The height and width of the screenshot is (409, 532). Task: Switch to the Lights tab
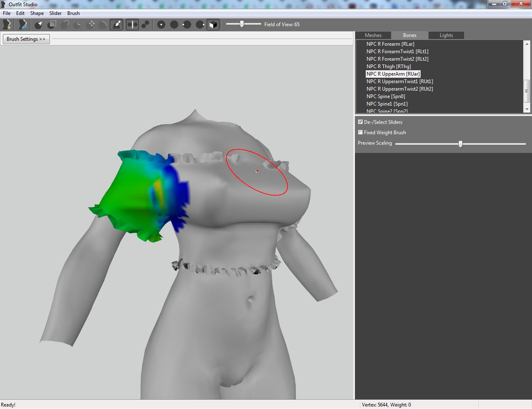pos(446,35)
